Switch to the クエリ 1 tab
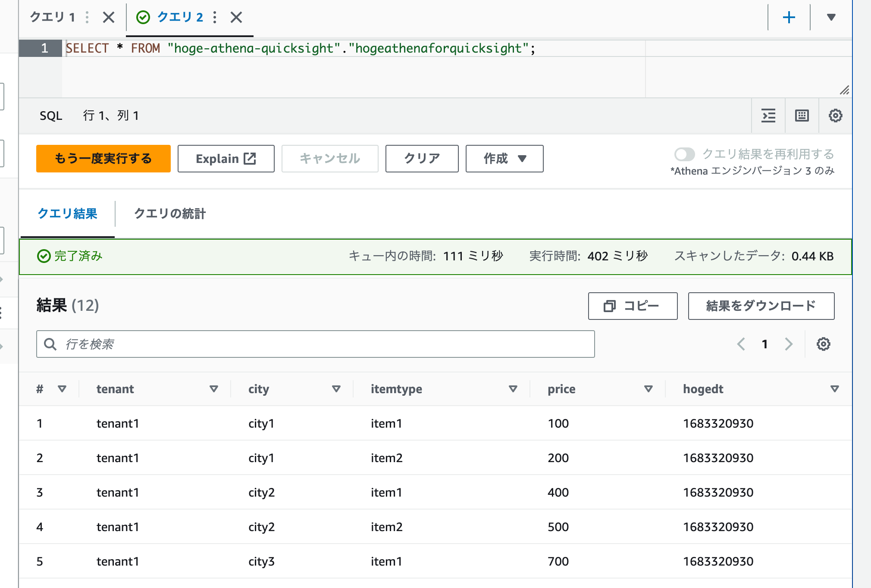 (52, 17)
